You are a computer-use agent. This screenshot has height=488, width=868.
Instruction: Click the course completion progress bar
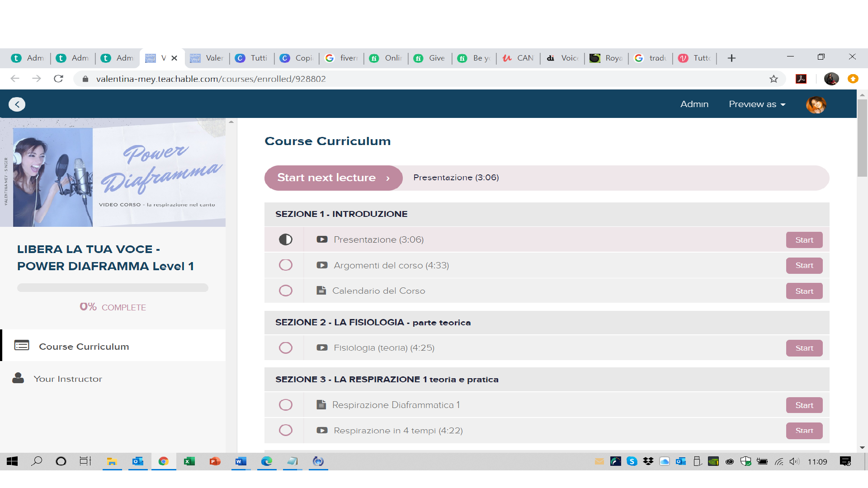113,288
